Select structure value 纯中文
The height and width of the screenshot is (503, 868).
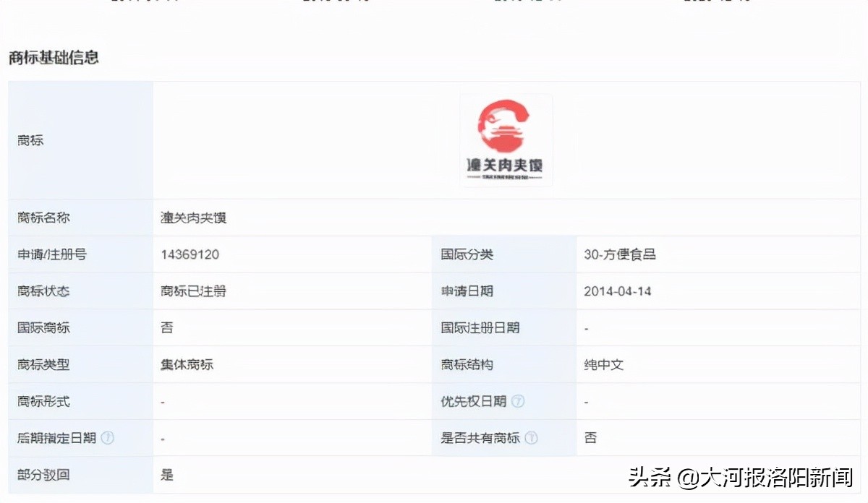click(x=604, y=365)
